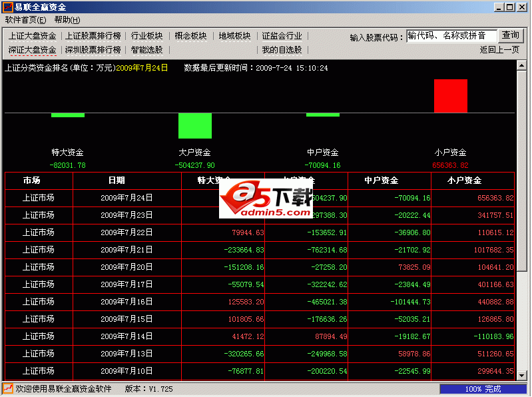Open 我的自选股 list

pyautogui.click(x=282, y=50)
